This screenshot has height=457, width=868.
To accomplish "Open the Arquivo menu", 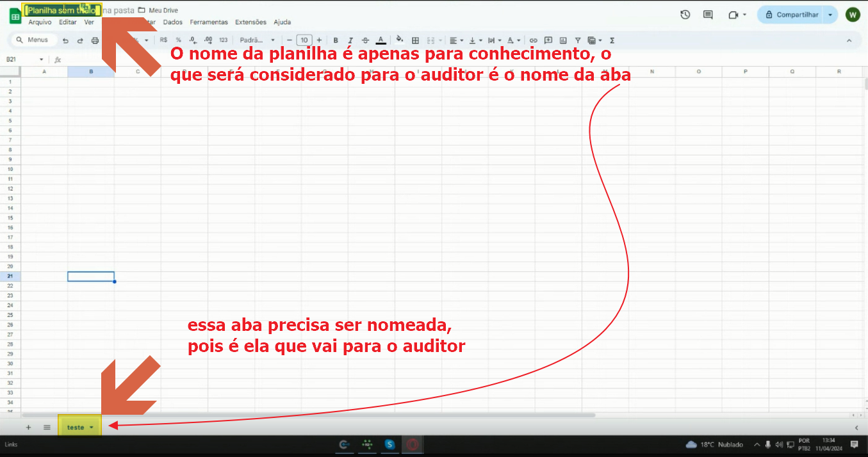I will [40, 22].
